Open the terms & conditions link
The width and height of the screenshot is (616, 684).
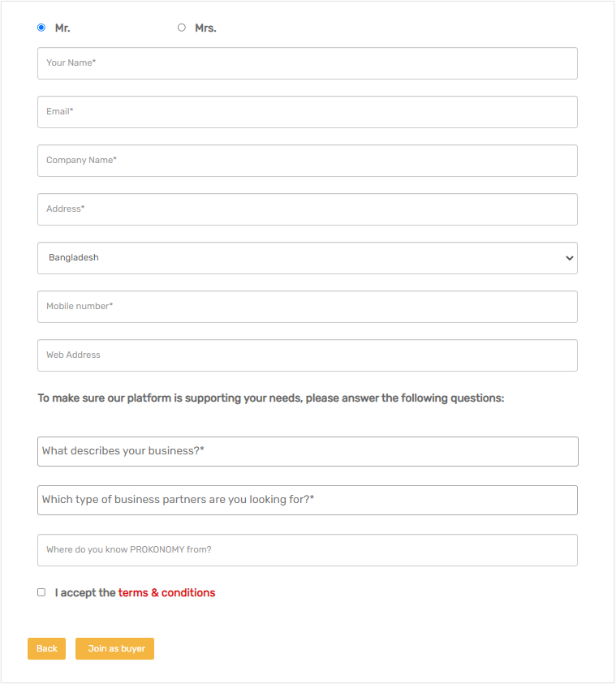166,593
